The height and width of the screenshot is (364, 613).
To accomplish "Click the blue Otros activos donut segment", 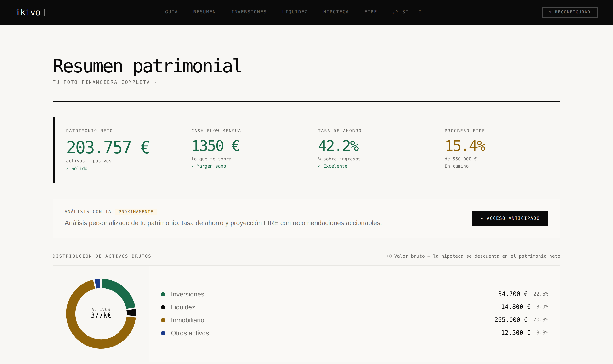I will pos(98,284).
